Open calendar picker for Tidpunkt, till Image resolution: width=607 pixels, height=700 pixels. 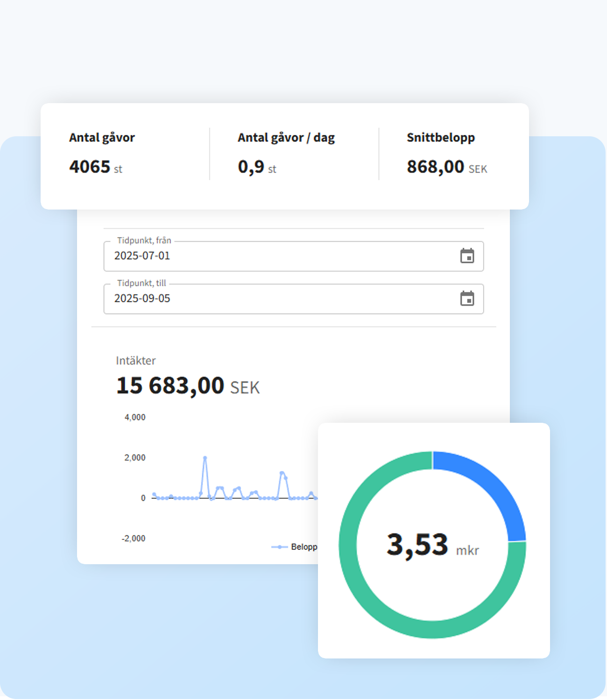pyautogui.click(x=467, y=299)
